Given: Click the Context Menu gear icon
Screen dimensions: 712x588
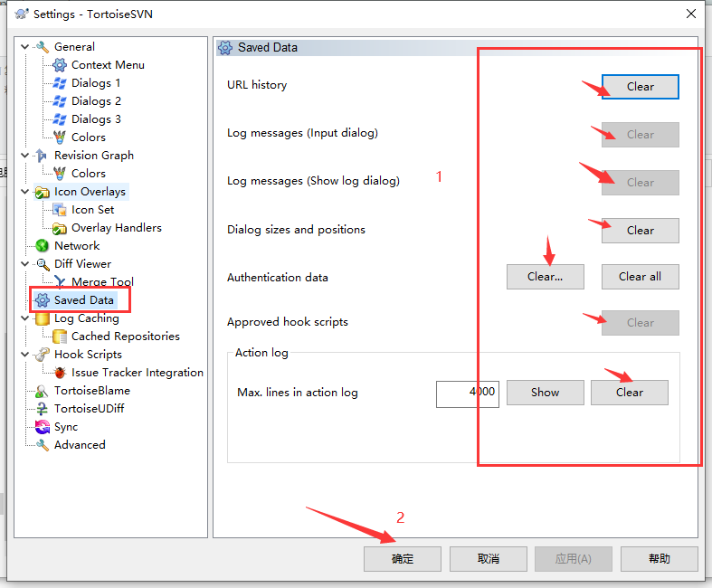Looking at the screenshot, I should (60, 65).
